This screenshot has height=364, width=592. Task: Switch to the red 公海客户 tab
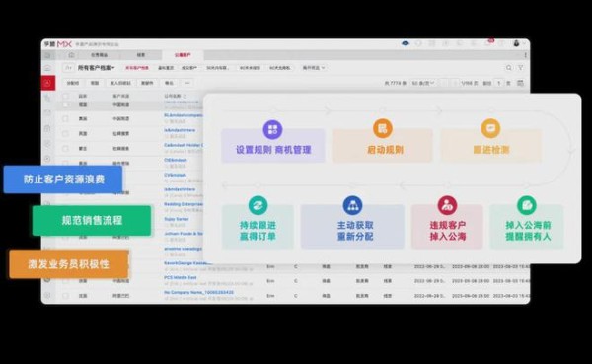pos(183,55)
